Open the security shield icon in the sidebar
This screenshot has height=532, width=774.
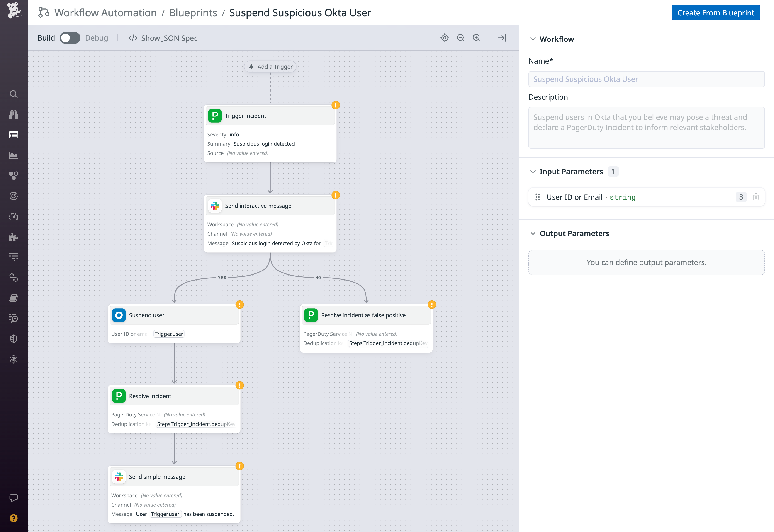pos(14,338)
